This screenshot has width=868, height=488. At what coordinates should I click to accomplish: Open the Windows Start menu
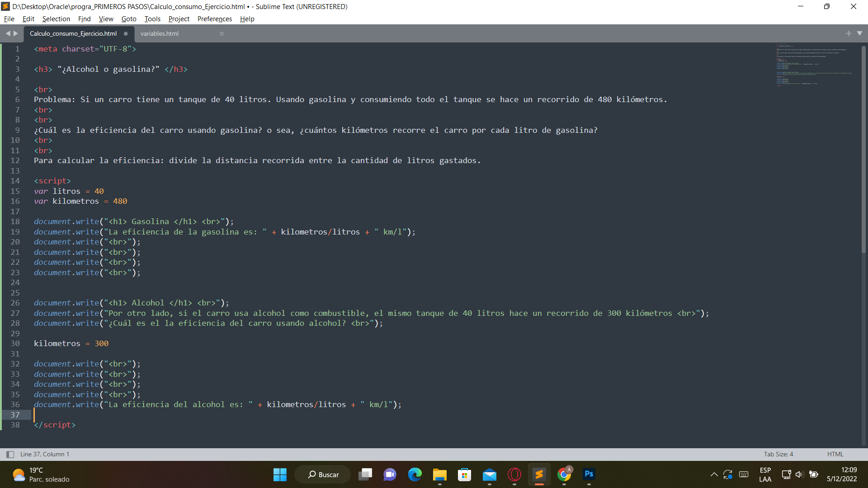(x=280, y=474)
